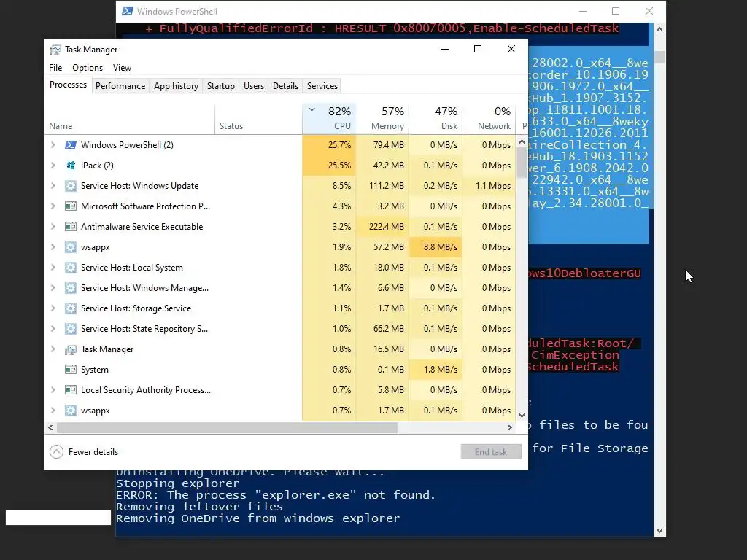
Task: Click the PowerShell window scrollbar up arrow
Action: pyautogui.click(x=659, y=29)
